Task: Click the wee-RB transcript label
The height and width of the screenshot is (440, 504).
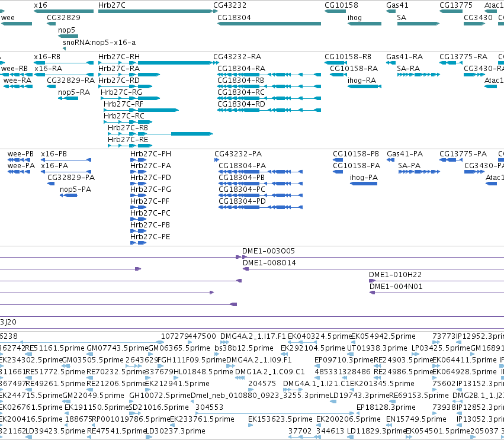Action: pos(14,69)
